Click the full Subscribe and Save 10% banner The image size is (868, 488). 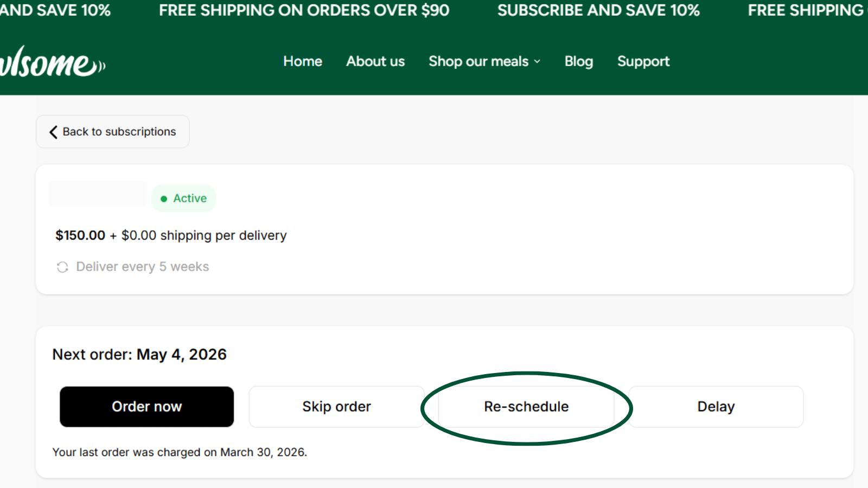pyautogui.click(x=598, y=10)
